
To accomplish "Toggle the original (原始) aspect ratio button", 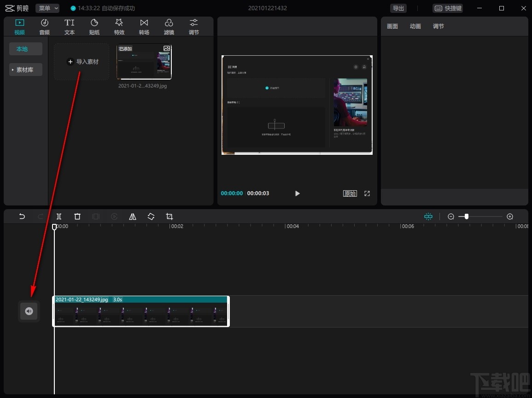I will [x=350, y=193].
